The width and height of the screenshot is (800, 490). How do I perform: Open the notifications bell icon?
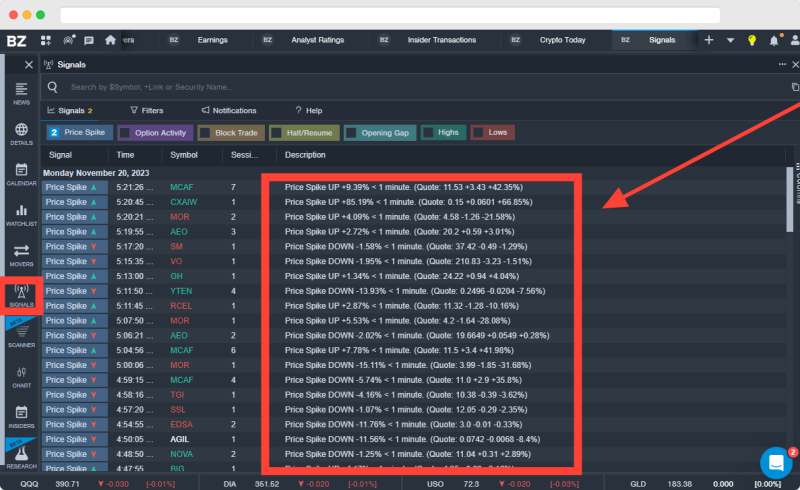coord(774,40)
